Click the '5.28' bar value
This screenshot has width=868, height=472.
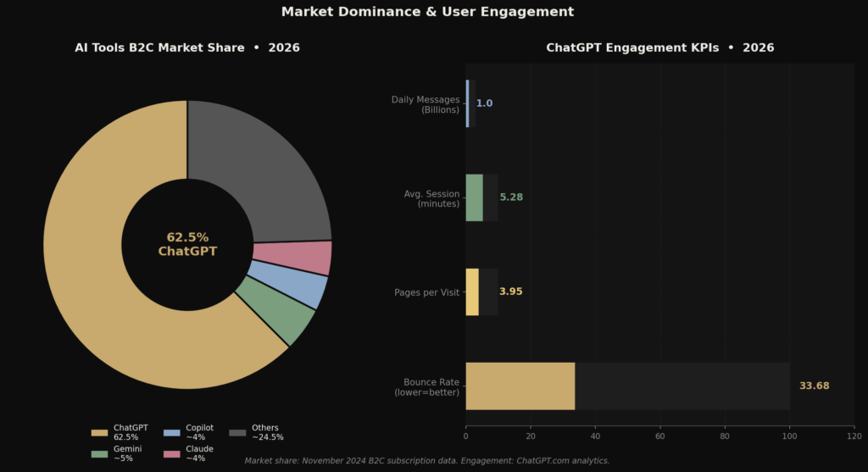click(x=511, y=197)
